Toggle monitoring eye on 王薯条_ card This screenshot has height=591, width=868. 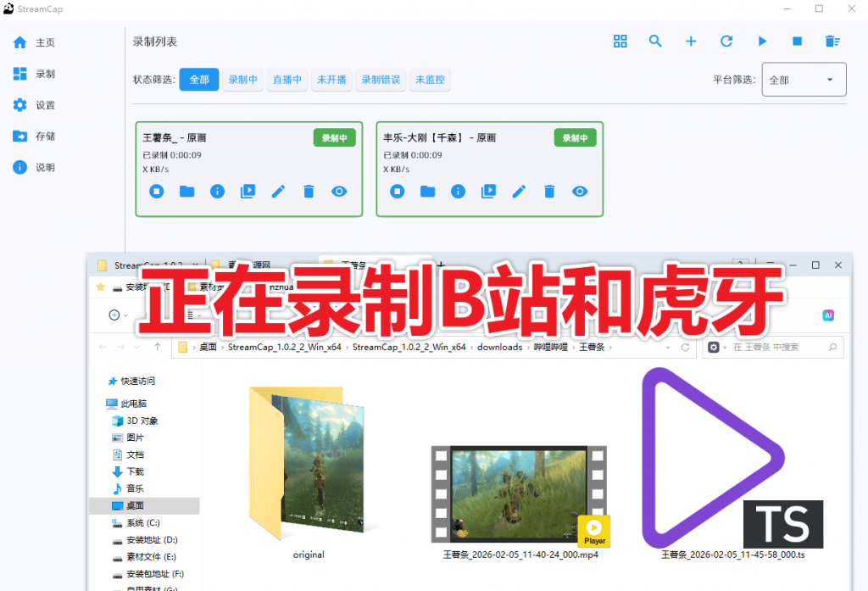click(x=339, y=192)
